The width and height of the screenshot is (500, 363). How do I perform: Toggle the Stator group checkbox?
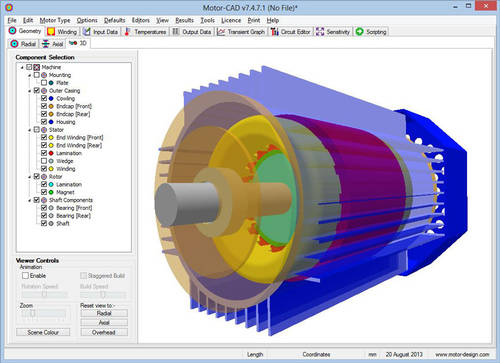click(36, 130)
